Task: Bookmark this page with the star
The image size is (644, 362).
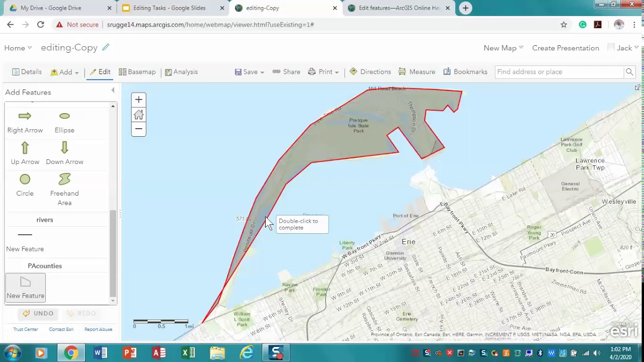Action: pyautogui.click(x=563, y=25)
